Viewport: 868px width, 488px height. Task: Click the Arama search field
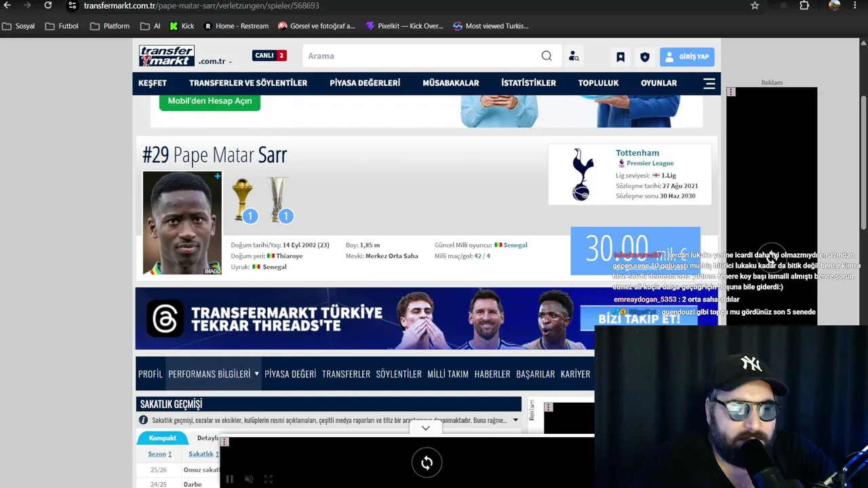click(x=422, y=56)
